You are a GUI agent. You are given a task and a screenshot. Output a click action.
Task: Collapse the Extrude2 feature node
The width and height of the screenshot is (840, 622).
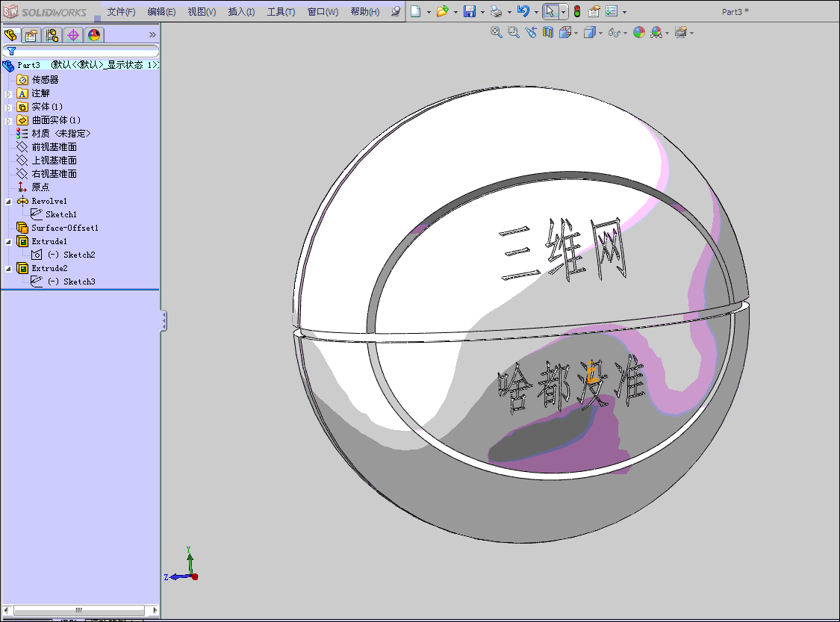click(8, 268)
